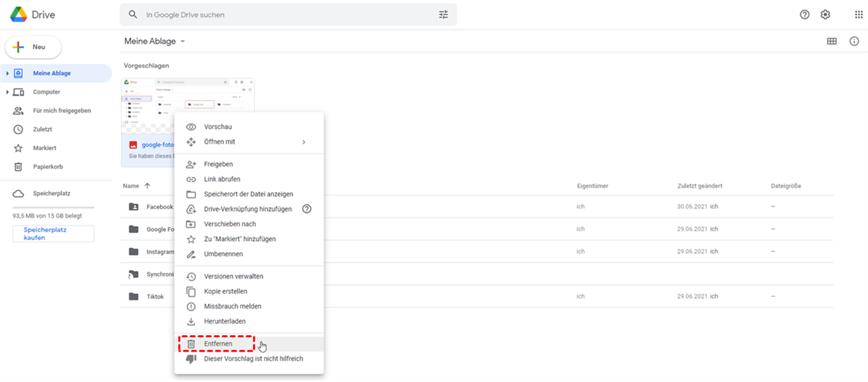Open the Help question mark icon
Image resolution: width=868 pixels, height=382 pixels.
(x=804, y=15)
